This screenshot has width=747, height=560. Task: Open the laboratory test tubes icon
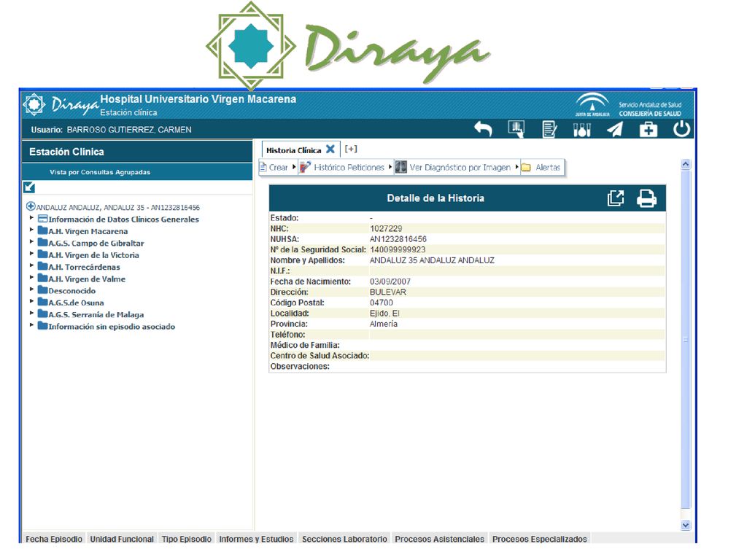(x=581, y=130)
